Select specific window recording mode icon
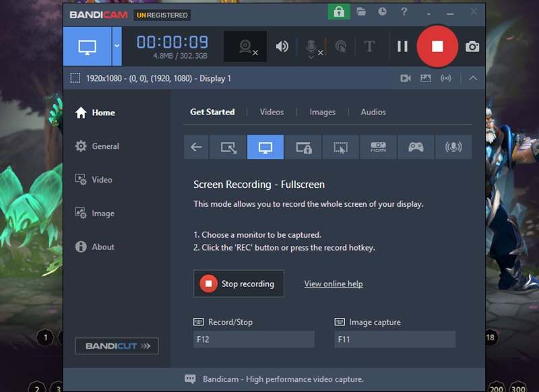This screenshot has width=539, height=392. (303, 147)
